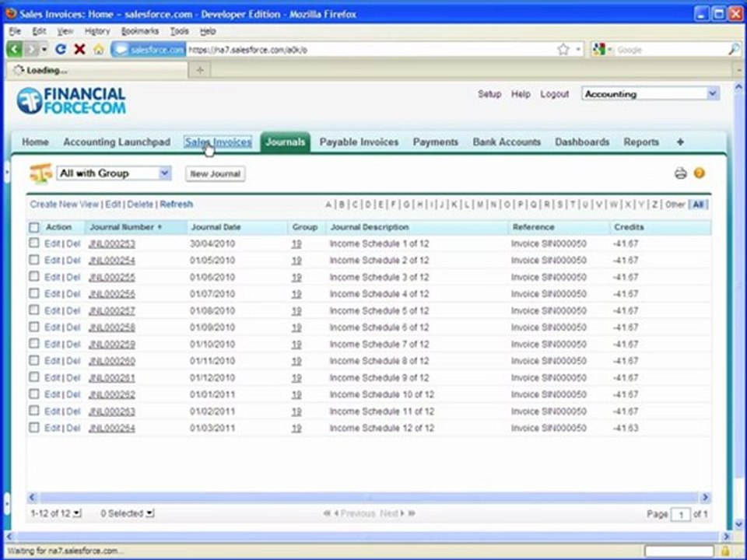The width and height of the screenshot is (747, 560).
Task: Tick the checkbox for JNL000263
Action: tap(33, 411)
